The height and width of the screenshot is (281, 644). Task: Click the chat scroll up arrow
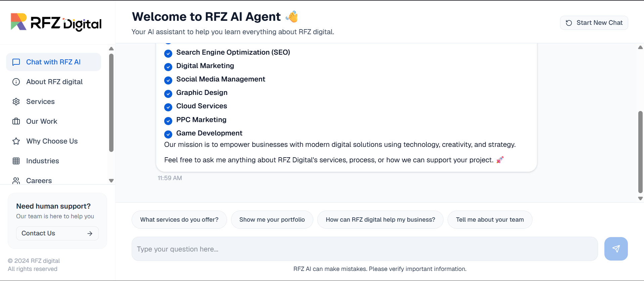pos(640,47)
